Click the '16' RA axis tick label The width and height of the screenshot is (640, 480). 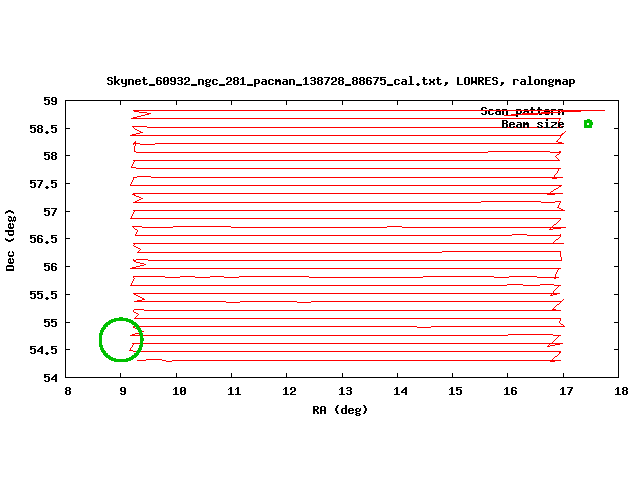point(510,391)
